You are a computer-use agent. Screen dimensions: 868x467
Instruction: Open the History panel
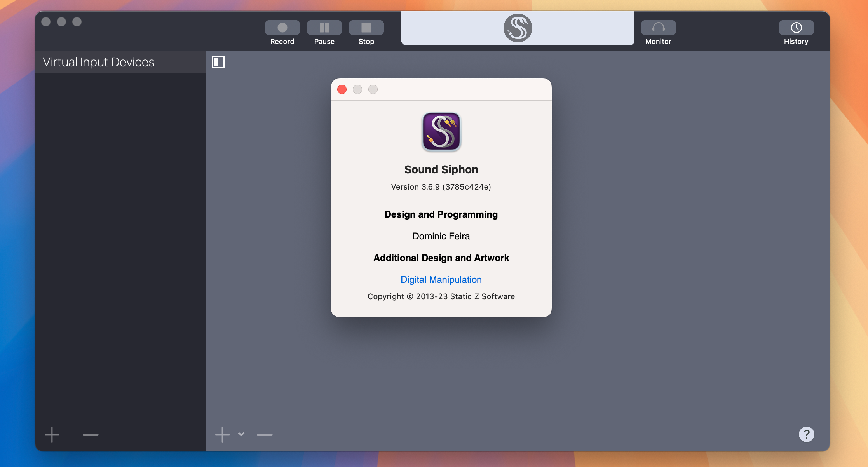pos(796,28)
